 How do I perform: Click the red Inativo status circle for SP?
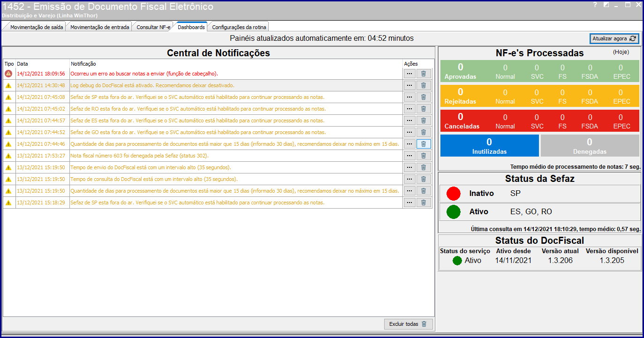click(454, 194)
